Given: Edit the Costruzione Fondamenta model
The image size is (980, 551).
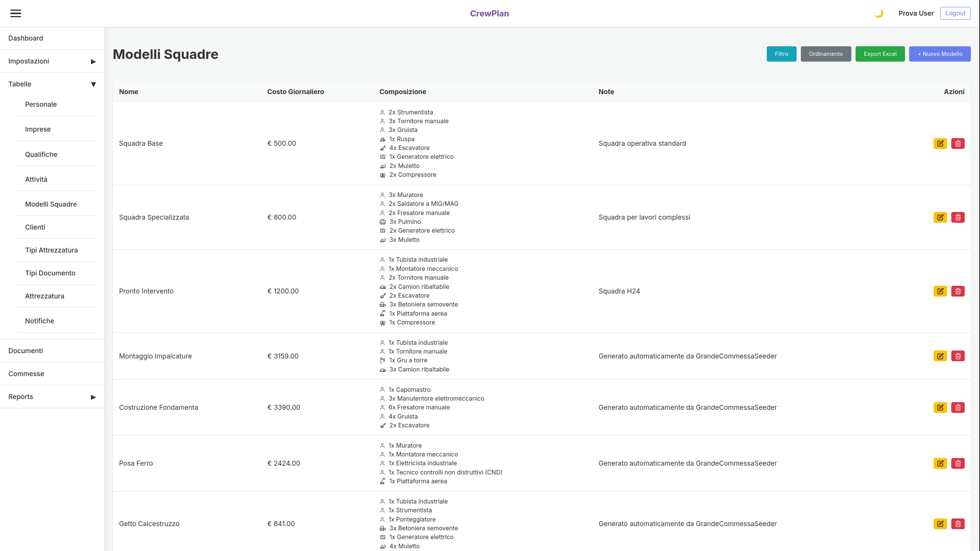Looking at the screenshot, I should click(940, 408).
